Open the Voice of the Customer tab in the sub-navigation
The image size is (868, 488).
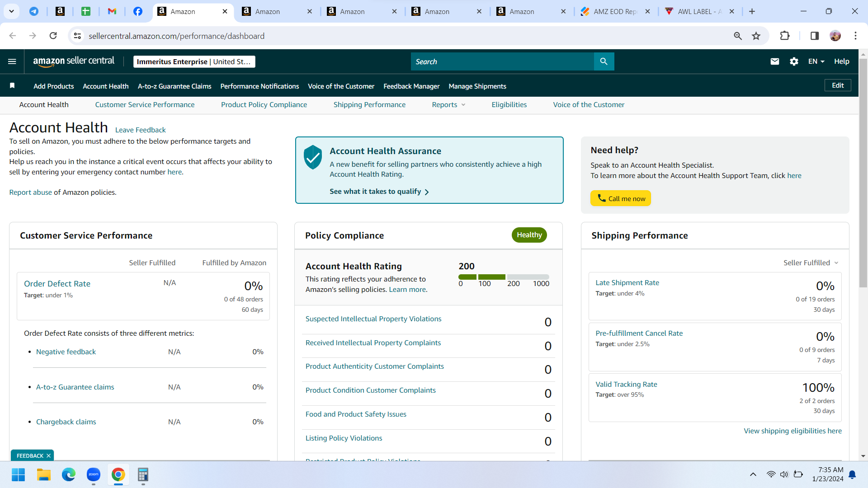click(x=589, y=105)
